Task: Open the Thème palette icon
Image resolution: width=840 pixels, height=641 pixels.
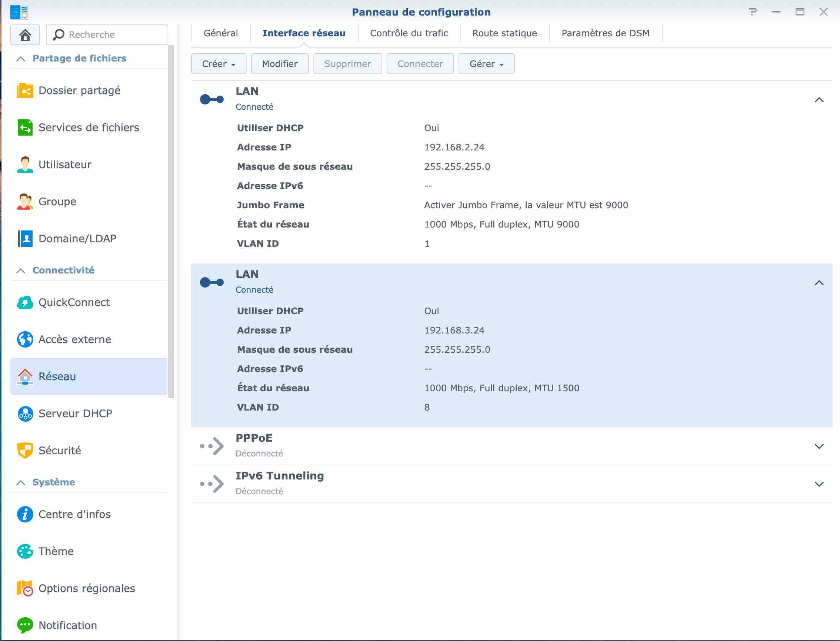Action: click(x=25, y=551)
